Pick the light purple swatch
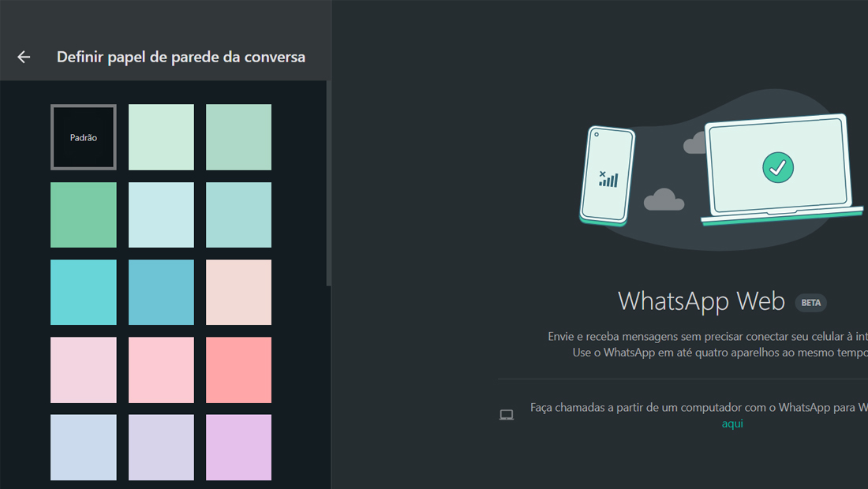Image resolution: width=868 pixels, height=489 pixels. pos(238,447)
